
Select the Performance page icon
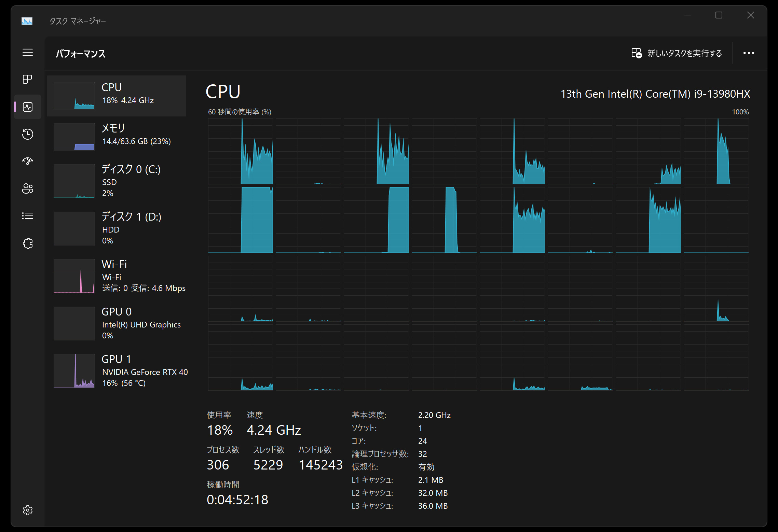point(28,107)
